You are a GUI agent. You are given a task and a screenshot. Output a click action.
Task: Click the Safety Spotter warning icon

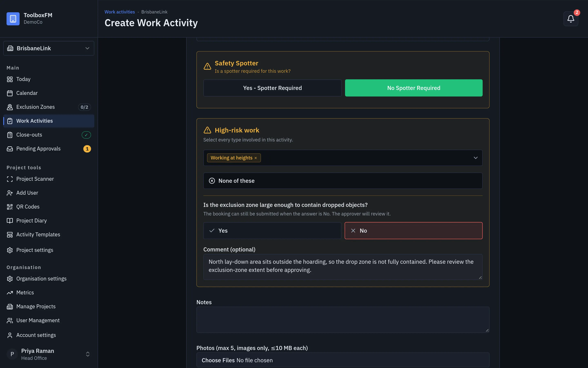point(207,66)
